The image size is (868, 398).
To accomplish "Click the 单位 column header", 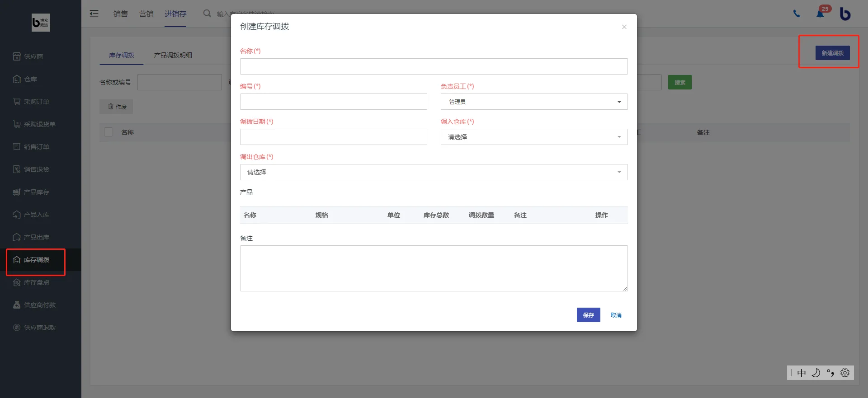I will [x=394, y=215].
